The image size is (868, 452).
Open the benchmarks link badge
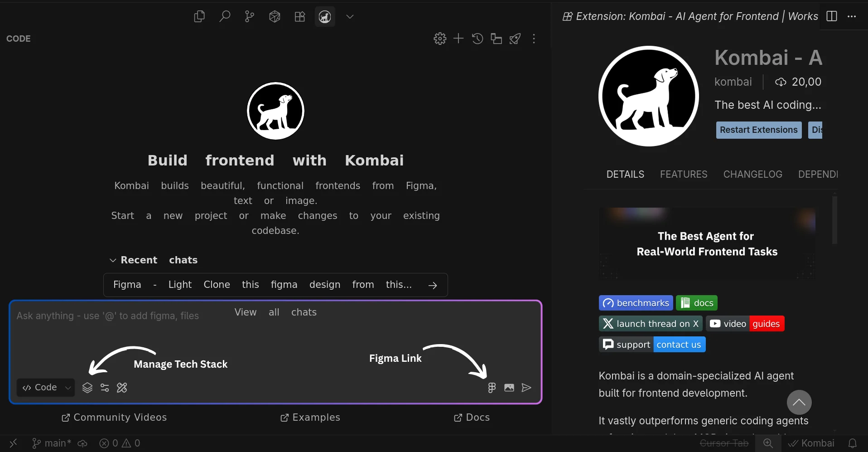[x=636, y=303]
